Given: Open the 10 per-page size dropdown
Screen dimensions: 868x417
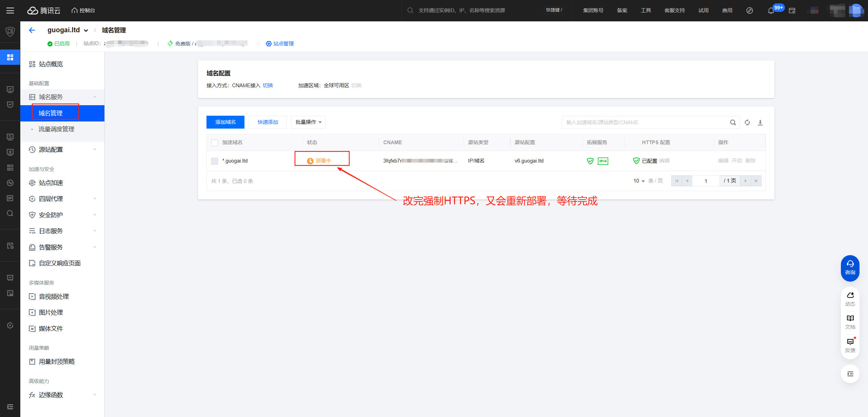Looking at the screenshot, I should [639, 181].
